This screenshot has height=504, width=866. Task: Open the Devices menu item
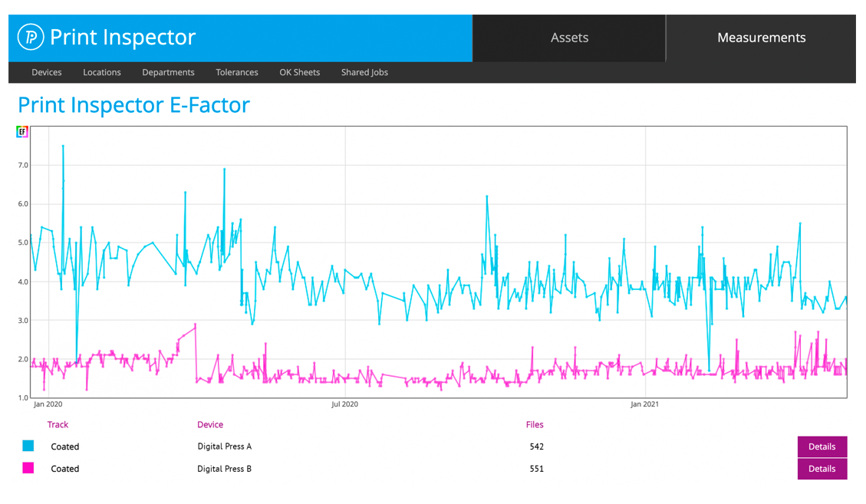click(x=47, y=72)
